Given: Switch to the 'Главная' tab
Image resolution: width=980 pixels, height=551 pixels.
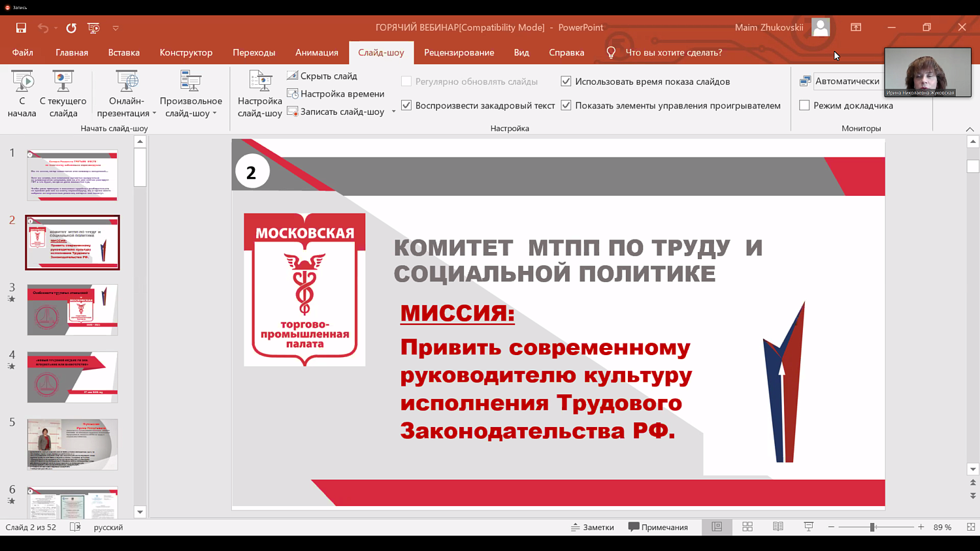Looking at the screenshot, I should (72, 52).
